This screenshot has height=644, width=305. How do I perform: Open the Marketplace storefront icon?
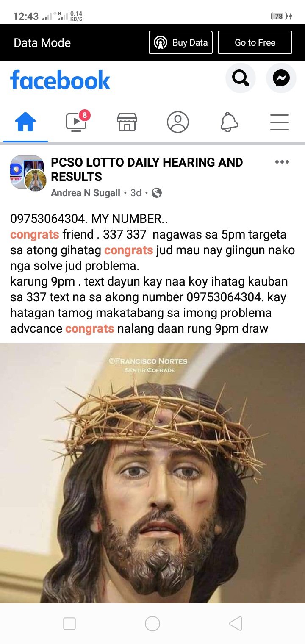point(127,122)
